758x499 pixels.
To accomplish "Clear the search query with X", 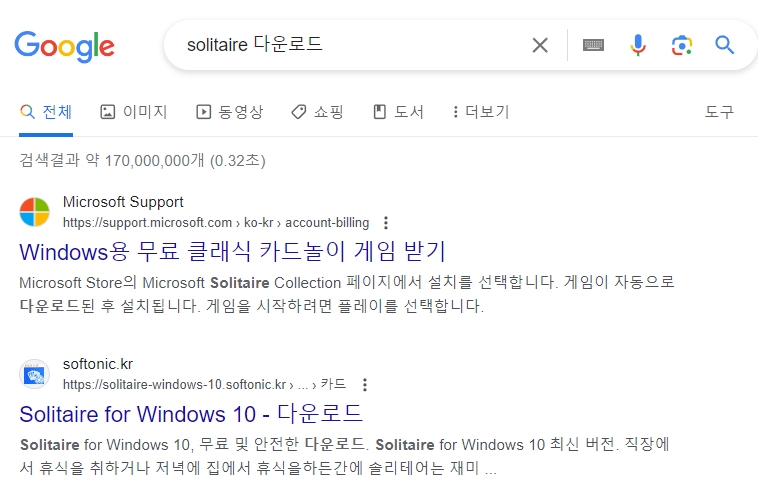I will pyautogui.click(x=540, y=45).
